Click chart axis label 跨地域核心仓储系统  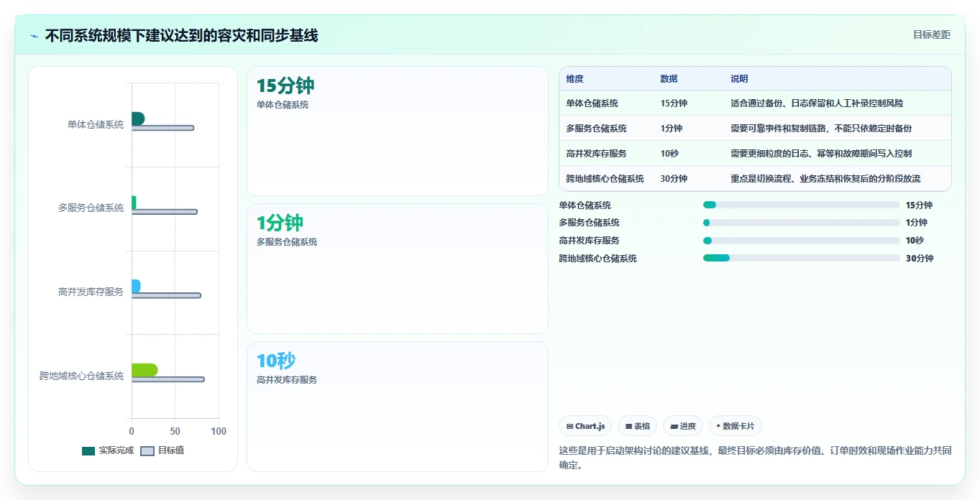point(82,376)
